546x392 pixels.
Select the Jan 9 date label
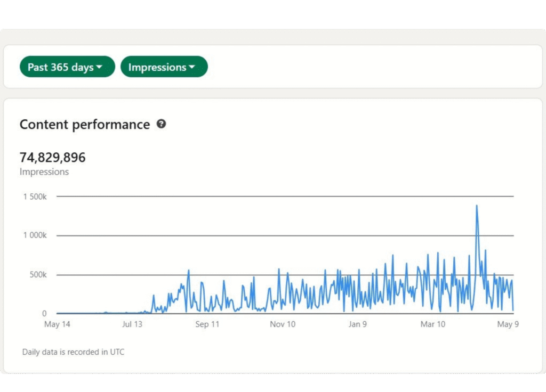click(358, 324)
